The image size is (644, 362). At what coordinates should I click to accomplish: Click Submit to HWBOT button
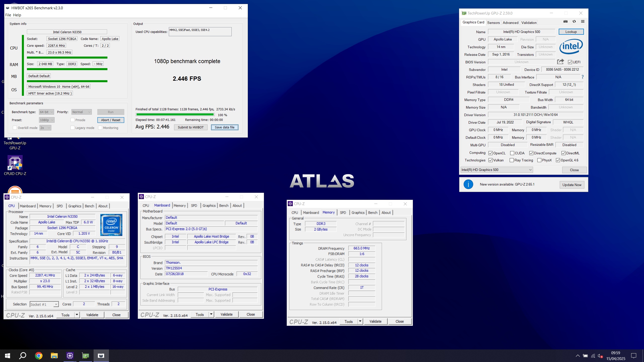tap(191, 127)
